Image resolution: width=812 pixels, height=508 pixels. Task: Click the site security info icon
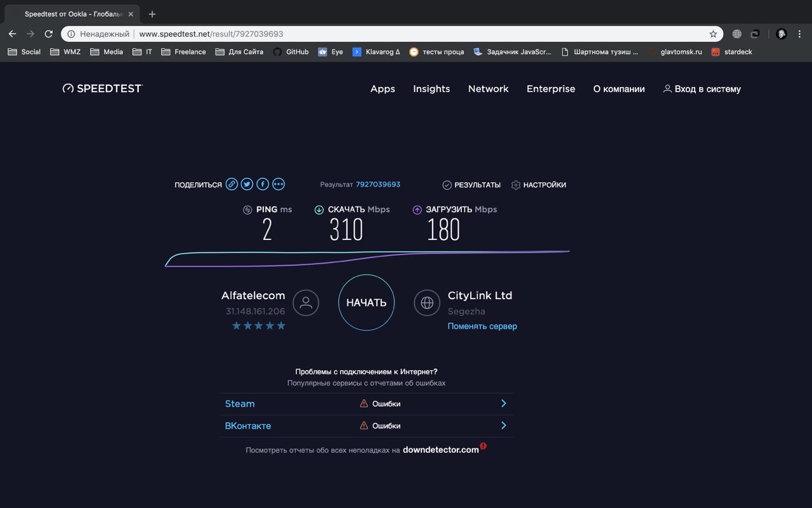click(72, 34)
